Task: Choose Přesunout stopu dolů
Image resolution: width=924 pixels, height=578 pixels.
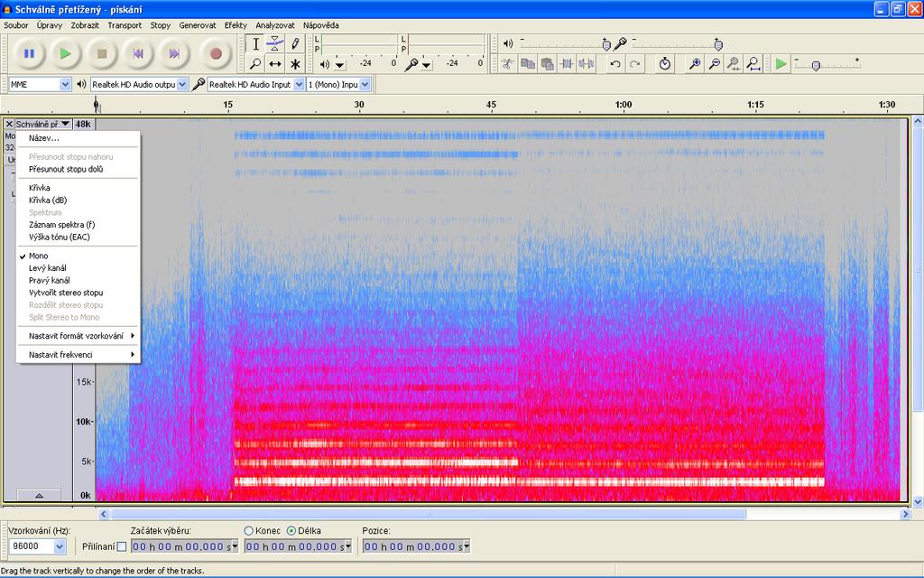Action: (x=79, y=169)
